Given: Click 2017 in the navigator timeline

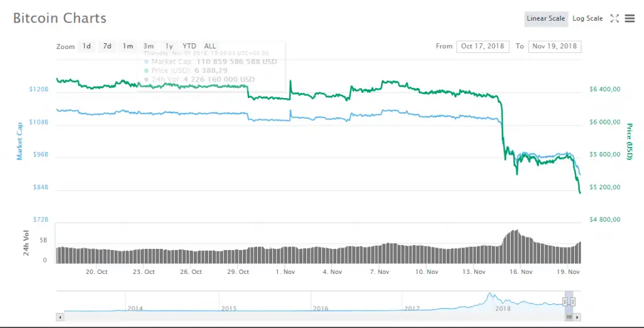Looking at the screenshot, I should pos(412,309).
